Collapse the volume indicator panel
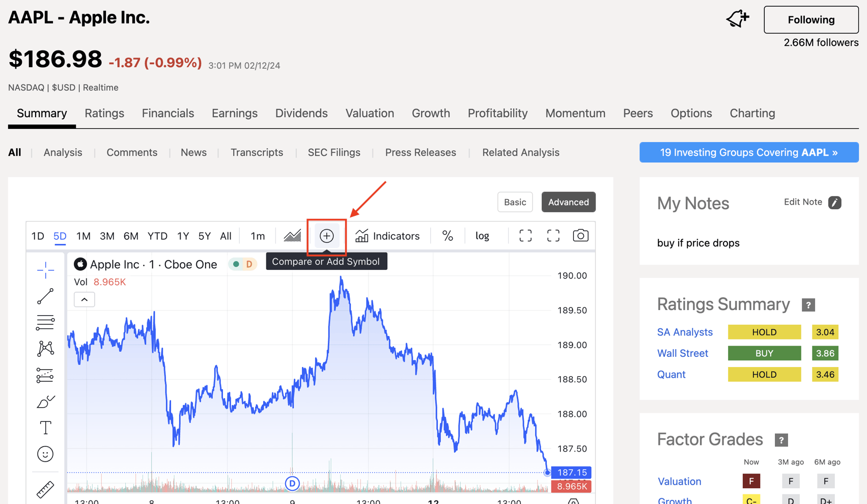The height and width of the screenshot is (504, 867). (x=84, y=299)
